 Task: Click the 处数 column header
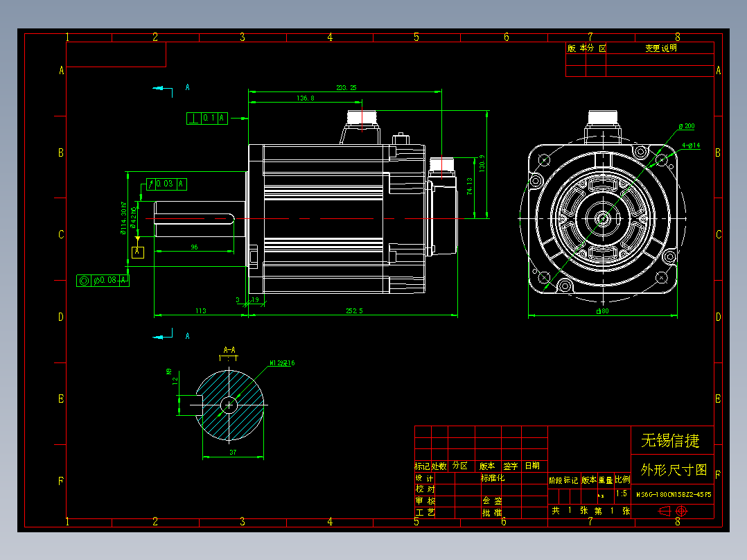click(x=439, y=466)
